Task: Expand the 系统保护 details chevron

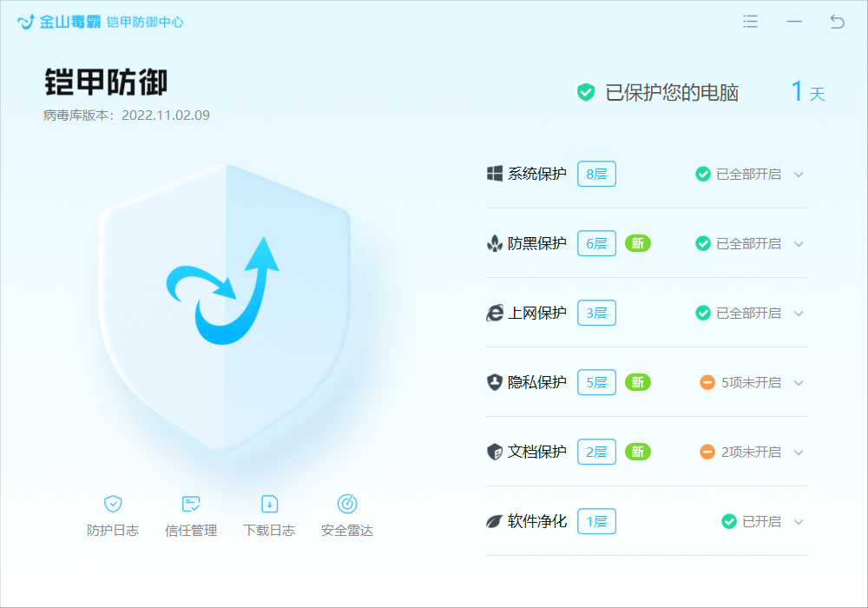Action: pyautogui.click(x=799, y=174)
